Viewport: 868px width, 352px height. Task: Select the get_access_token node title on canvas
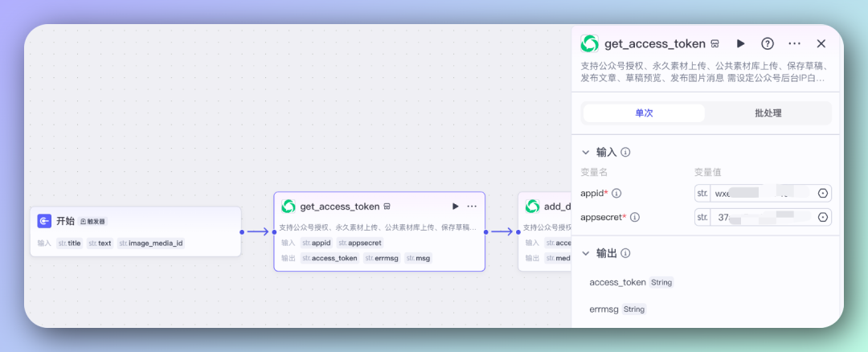pyautogui.click(x=340, y=207)
